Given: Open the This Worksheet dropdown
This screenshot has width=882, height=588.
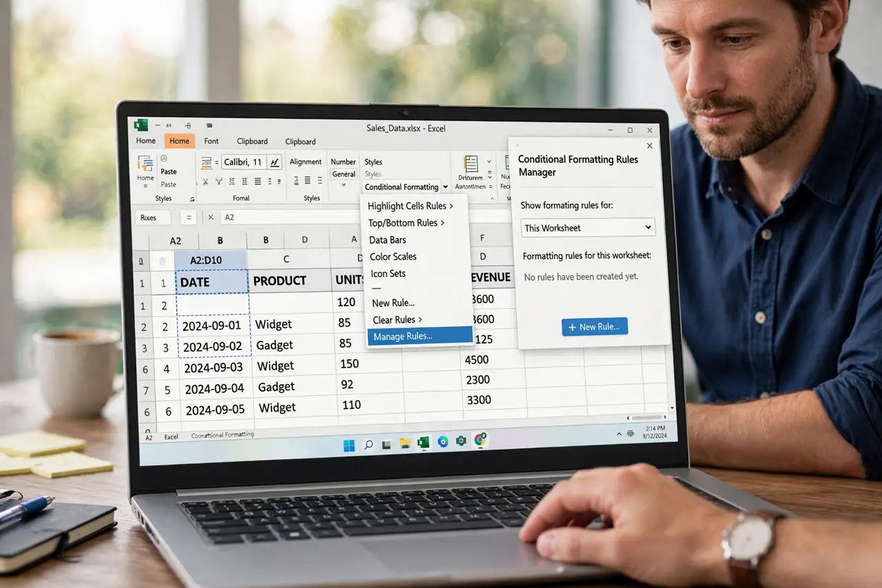Looking at the screenshot, I should [588, 228].
